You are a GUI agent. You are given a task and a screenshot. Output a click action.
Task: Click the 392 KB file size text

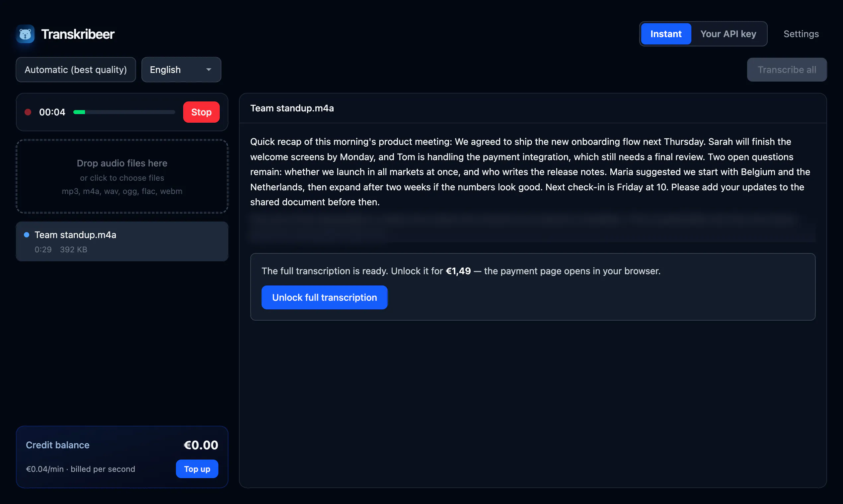pyautogui.click(x=73, y=250)
